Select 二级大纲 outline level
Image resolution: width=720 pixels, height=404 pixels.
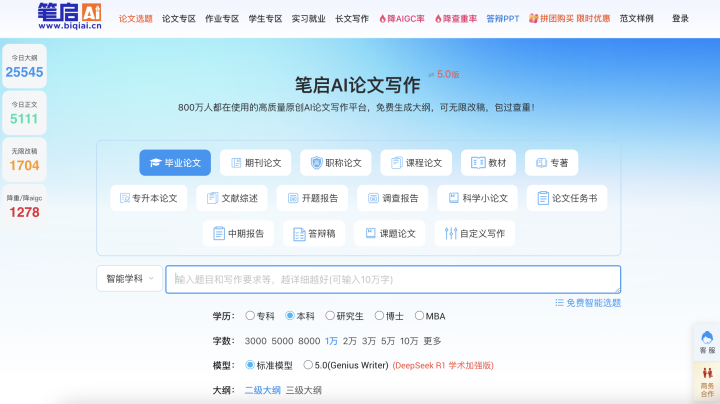pos(262,390)
